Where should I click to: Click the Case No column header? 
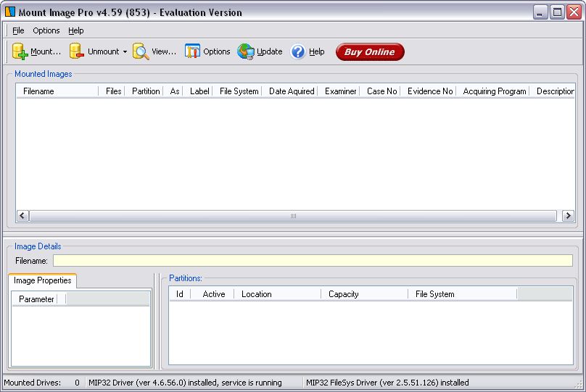[381, 91]
